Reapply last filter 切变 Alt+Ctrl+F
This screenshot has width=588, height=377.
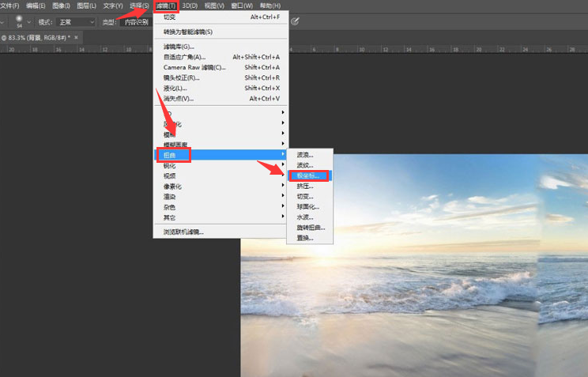[220, 17]
